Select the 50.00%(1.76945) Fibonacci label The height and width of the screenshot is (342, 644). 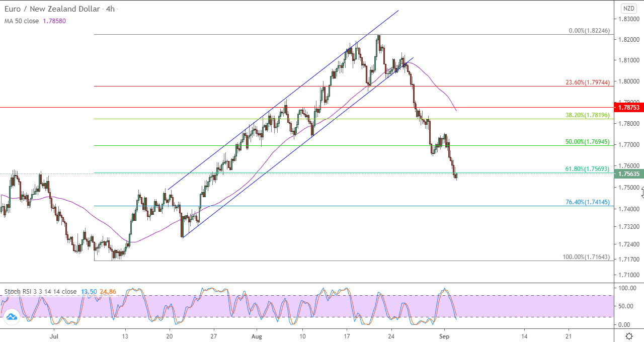[x=588, y=142]
